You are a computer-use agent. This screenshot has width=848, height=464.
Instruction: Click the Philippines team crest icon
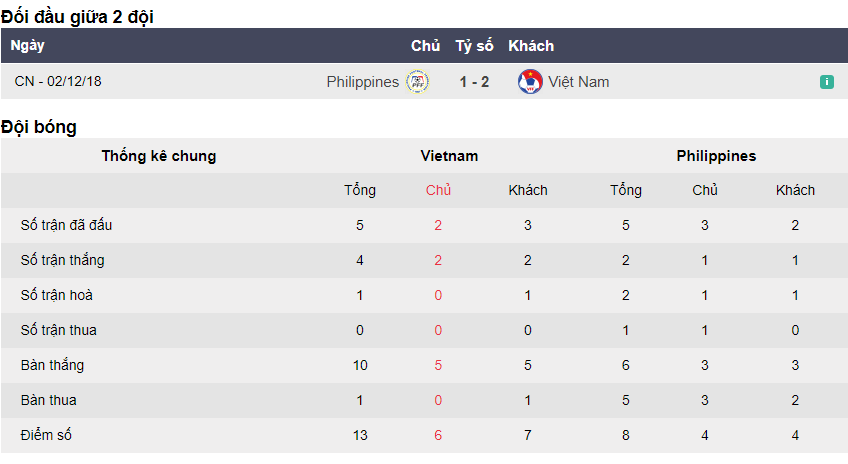click(417, 82)
